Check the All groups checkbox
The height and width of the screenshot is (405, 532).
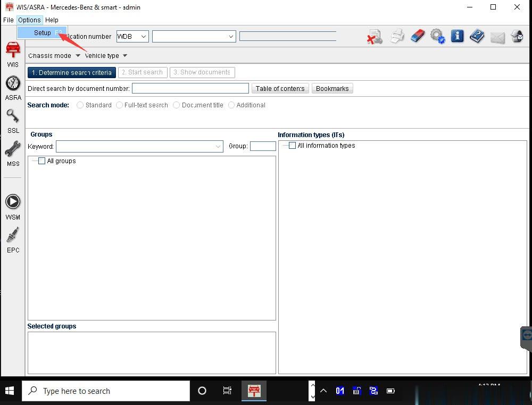pyautogui.click(x=41, y=161)
